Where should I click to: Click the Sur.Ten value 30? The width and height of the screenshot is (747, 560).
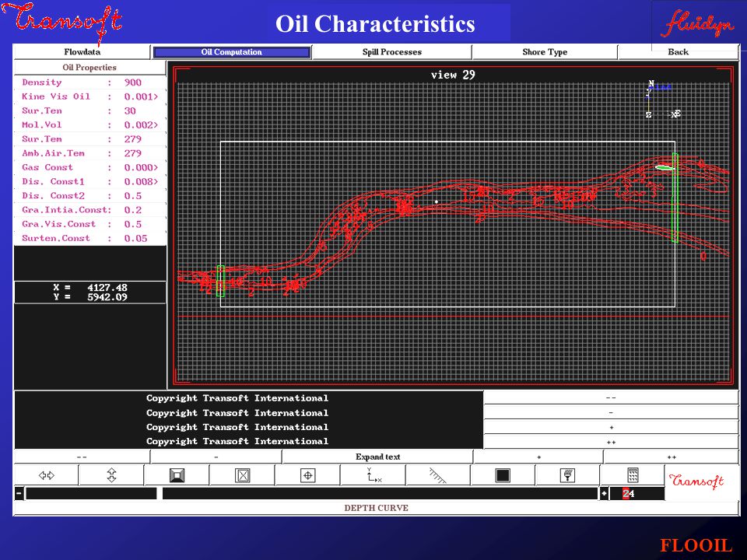130,111
